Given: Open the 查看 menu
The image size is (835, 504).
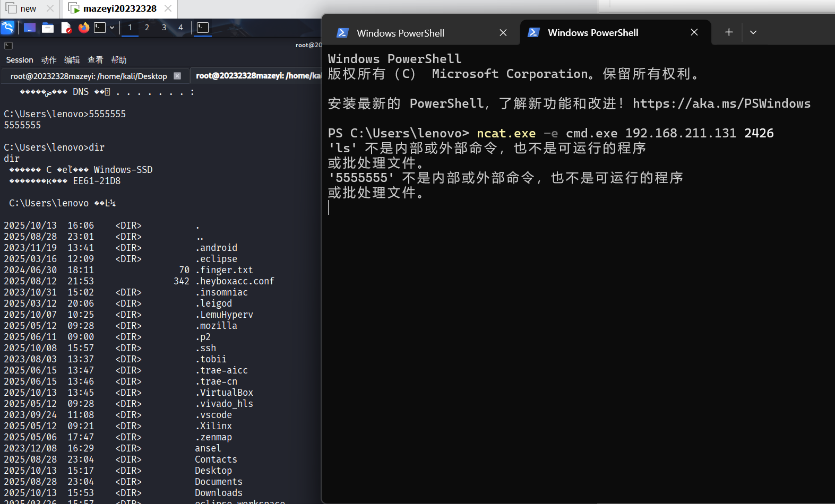Looking at the screenshot, I should pyautogui.click(x=96, y=60).
